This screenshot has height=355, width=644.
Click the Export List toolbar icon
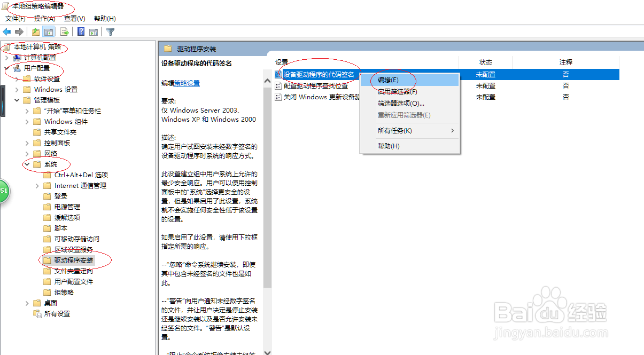tap(64, 31)
